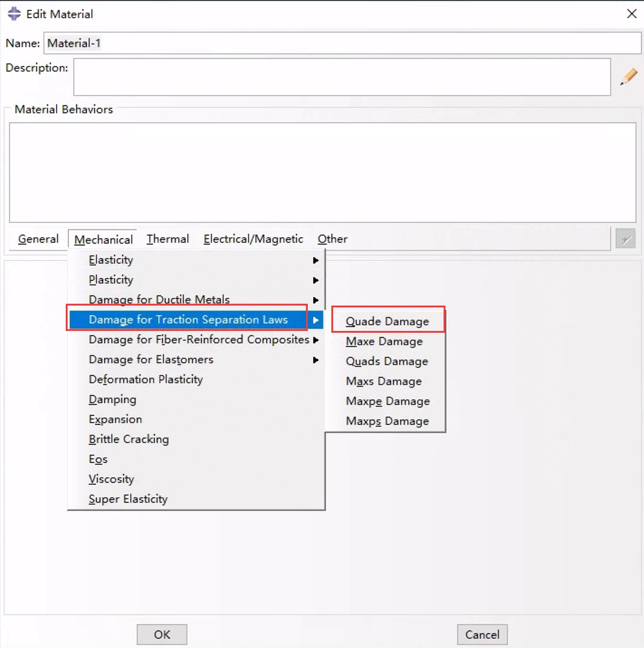Select Eos option

click(x=197, y=459)
